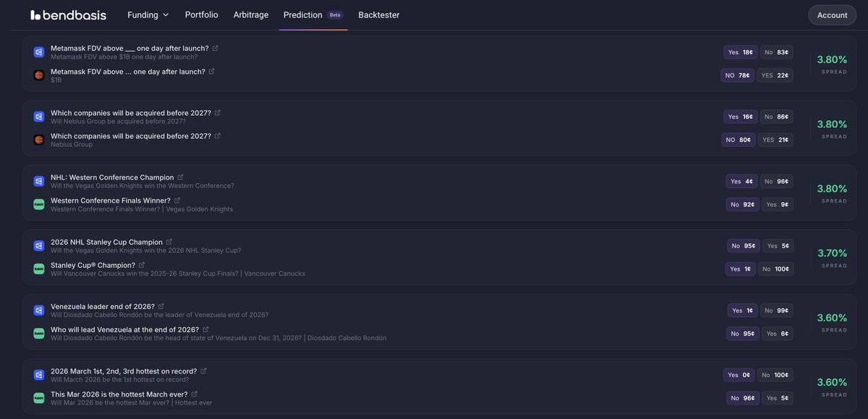
Task: Click the No 83¢ price button
Action: 776,52
